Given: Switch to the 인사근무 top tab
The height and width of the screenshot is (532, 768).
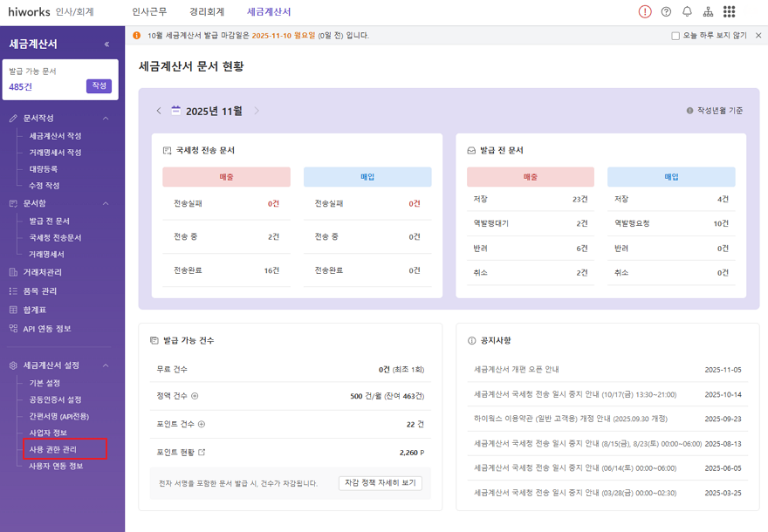Looking at the screenshot, I should (149, 12).
